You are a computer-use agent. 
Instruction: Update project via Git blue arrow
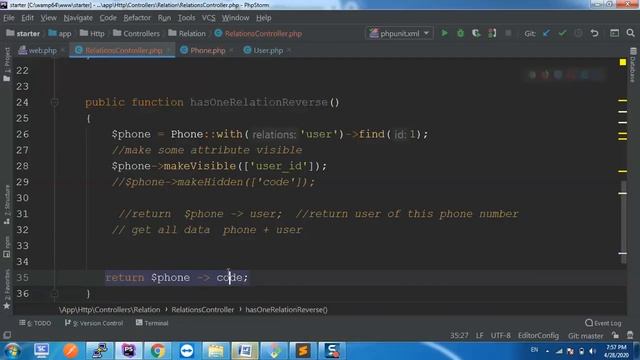point(546,33)
